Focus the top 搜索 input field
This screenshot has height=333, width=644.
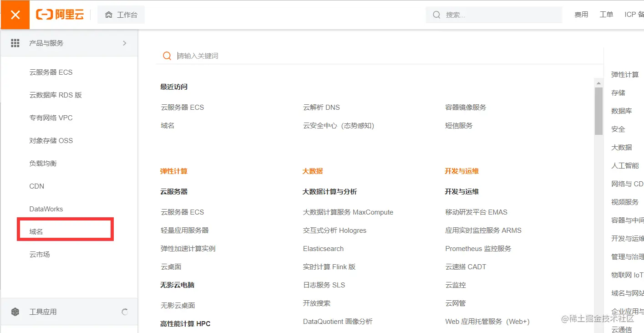coord(494,15)
